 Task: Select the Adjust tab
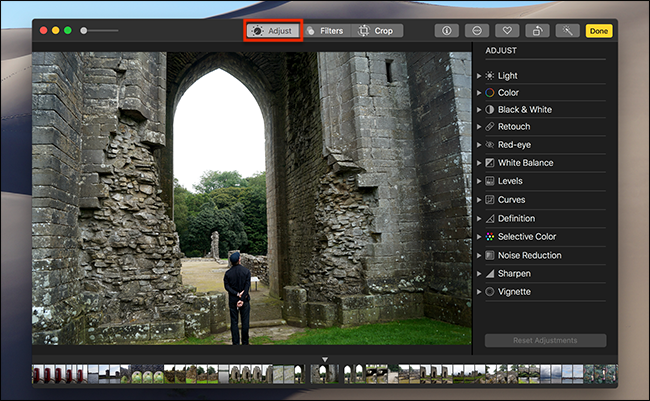273,31
